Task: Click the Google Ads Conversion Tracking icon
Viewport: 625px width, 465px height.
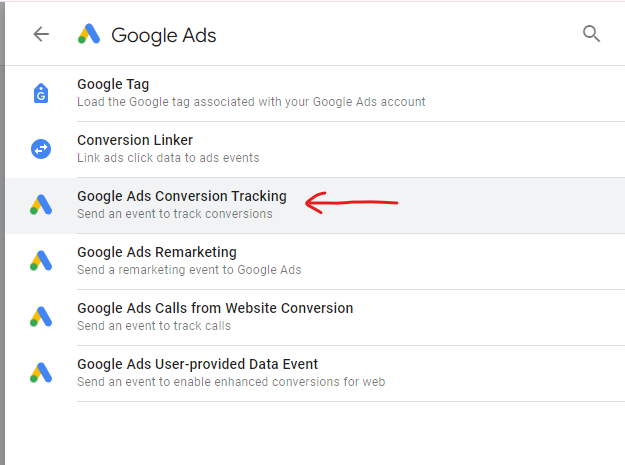Action: click(41, 204)
